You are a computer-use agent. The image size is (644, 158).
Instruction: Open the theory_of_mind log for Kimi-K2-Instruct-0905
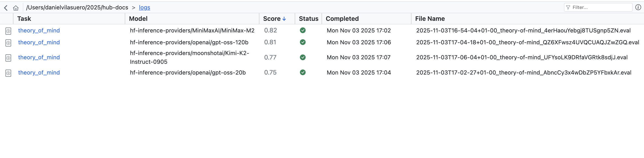39,57
